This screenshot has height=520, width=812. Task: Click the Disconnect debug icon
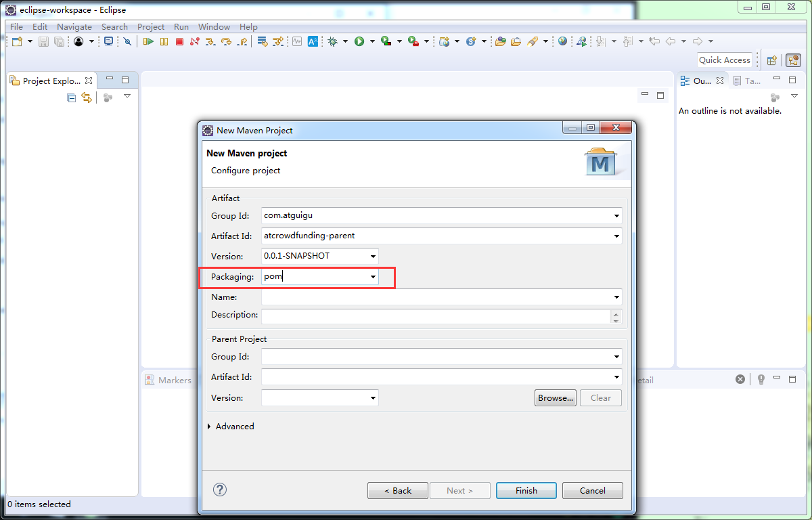[x=195, y=41]
